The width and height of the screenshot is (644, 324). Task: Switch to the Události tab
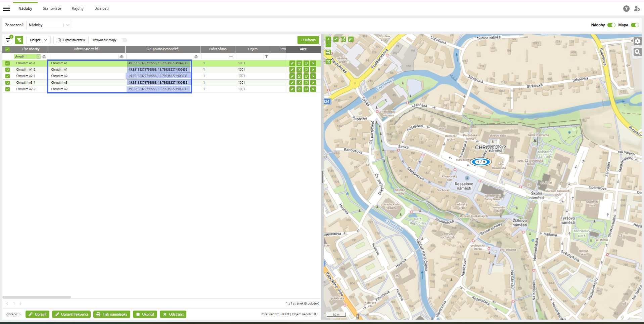pyautogui.click(x=101, y=9)
